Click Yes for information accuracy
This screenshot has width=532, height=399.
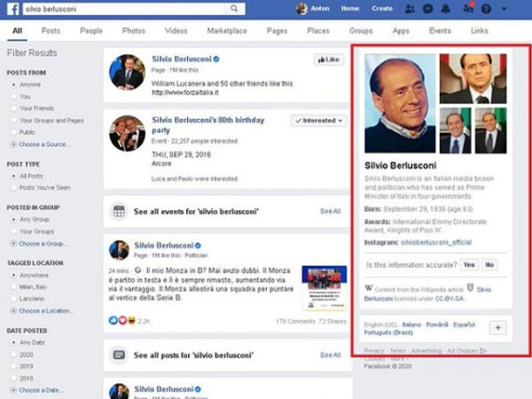point(469,264)
